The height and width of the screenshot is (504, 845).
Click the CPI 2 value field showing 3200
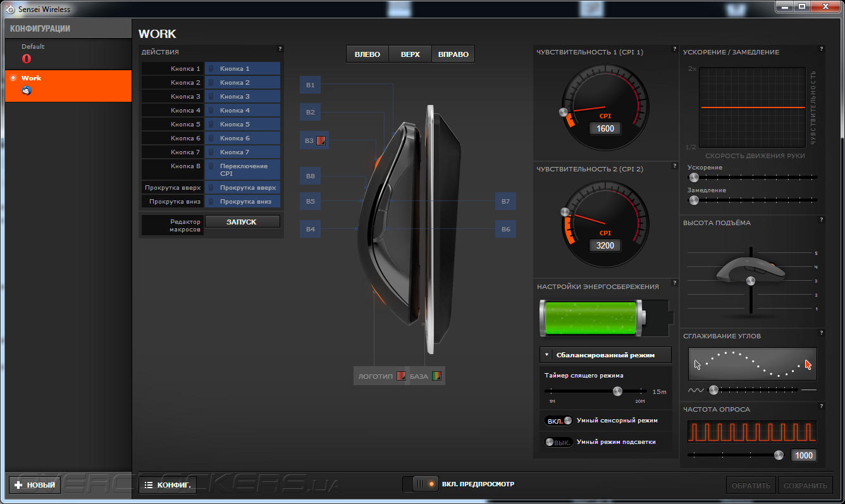click(x=605, y=245)
